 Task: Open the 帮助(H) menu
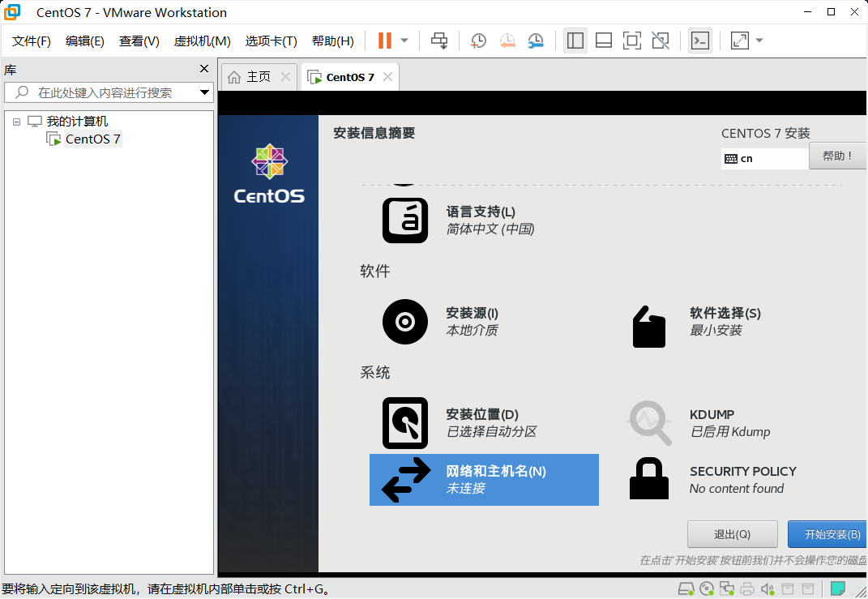click(x=333, y=41)
